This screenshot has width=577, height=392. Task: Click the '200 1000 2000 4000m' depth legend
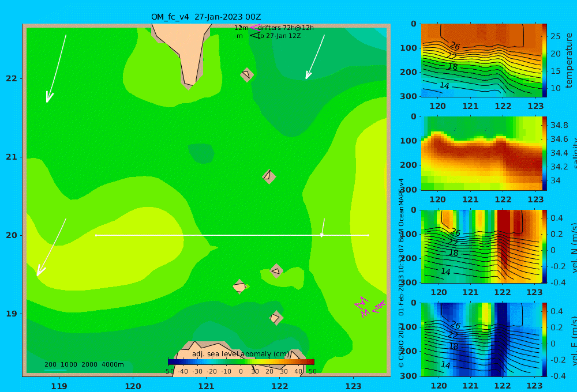(x=84, y=364)
